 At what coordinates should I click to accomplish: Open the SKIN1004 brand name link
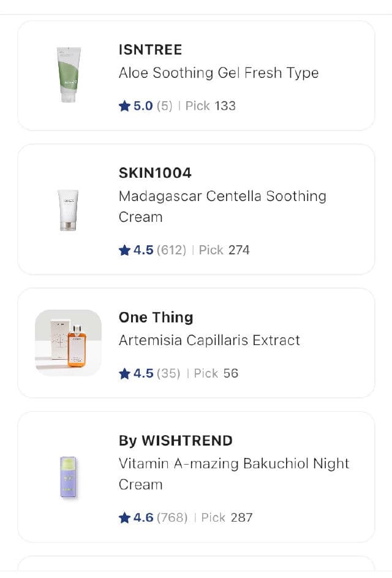click(155, 173)
